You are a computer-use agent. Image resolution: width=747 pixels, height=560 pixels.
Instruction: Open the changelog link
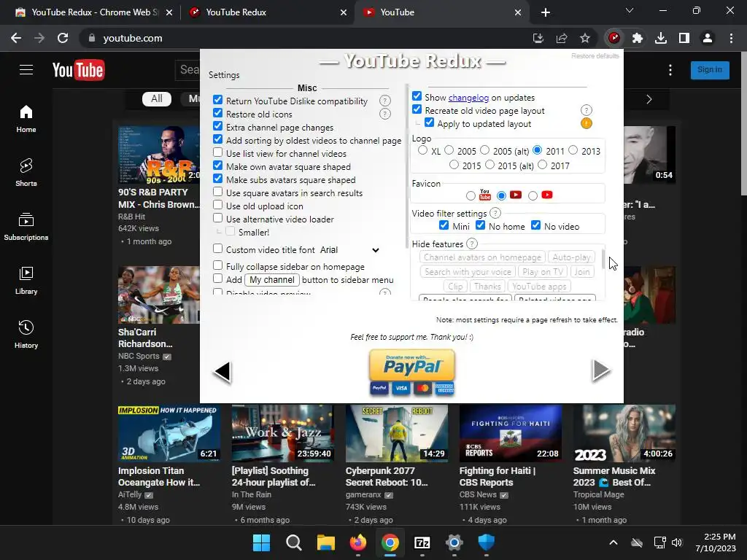pyautogui.click(x=468, y=98)
